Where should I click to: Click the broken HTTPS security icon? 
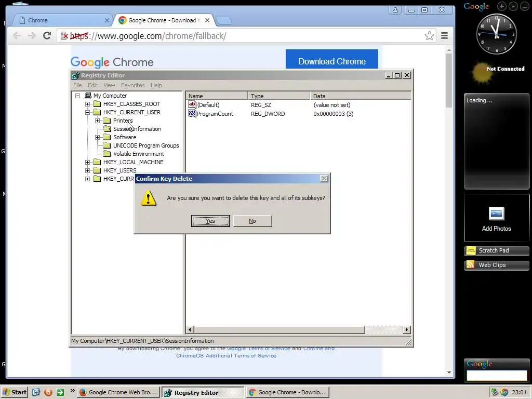coord(64,36)
